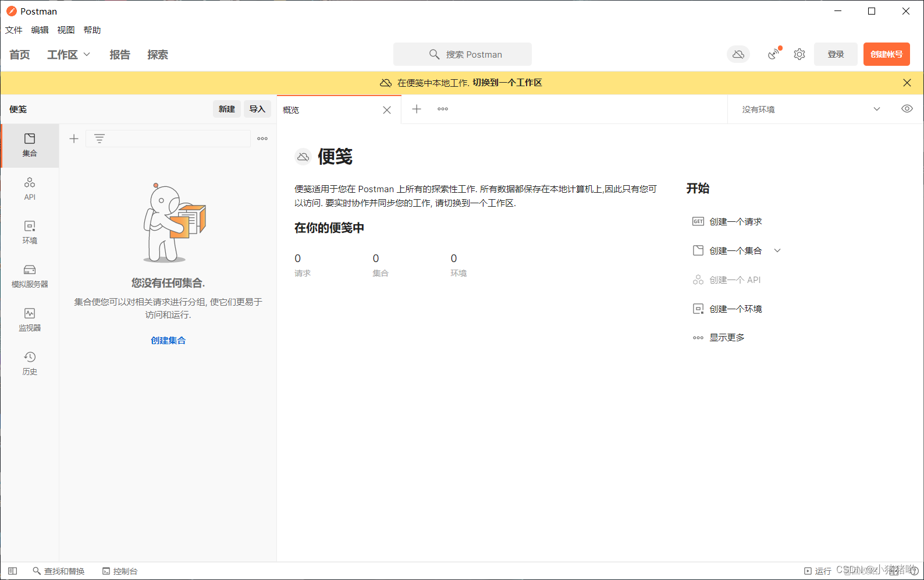Click the cloud icon beside 便笺 title
The image size is (924, 580).
pos(303,157)
